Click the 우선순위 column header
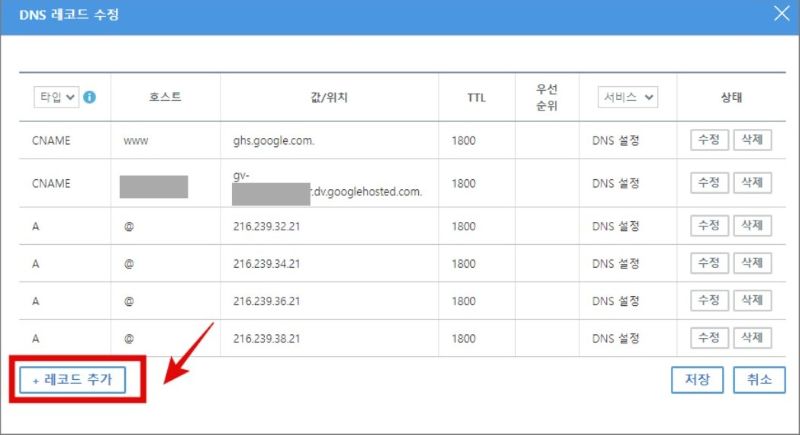Viewport: 800px width, 435px height. tap(547, 97)
